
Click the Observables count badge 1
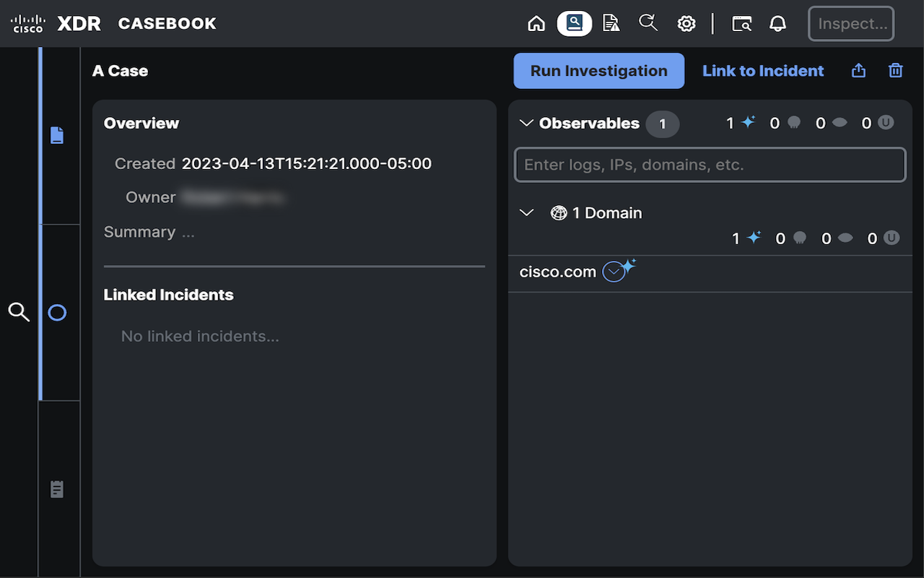coord(662,124)
